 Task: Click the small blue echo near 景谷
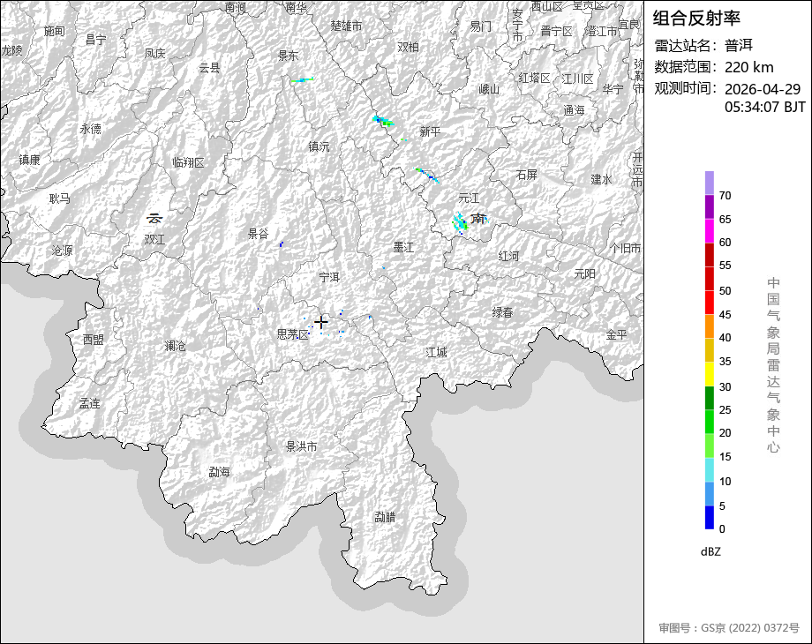281,243
